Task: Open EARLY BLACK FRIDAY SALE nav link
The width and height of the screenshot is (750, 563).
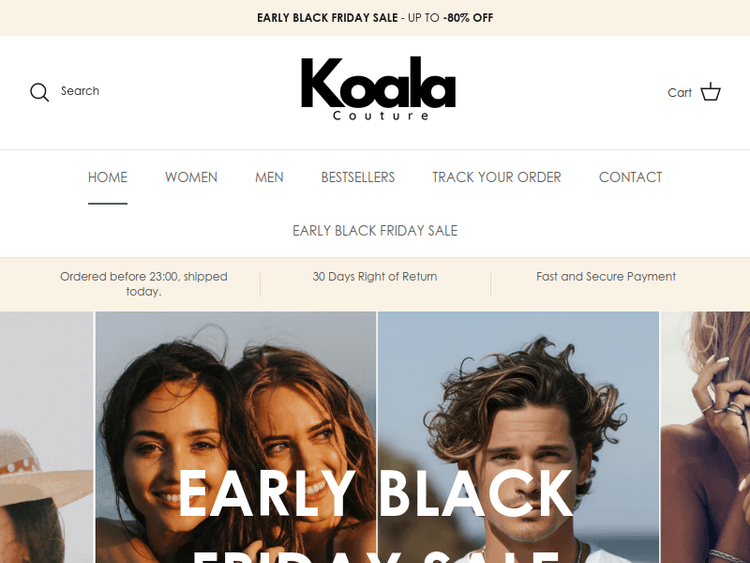Action: pyautogui.click(x=375, y=231)
